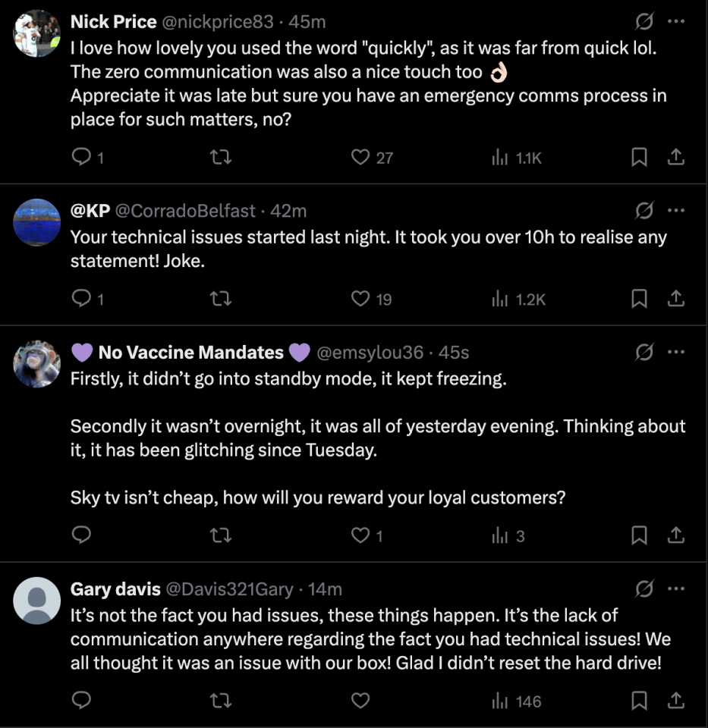Like Gary davis's tweet
708x728 pixels.
(360, 700)
